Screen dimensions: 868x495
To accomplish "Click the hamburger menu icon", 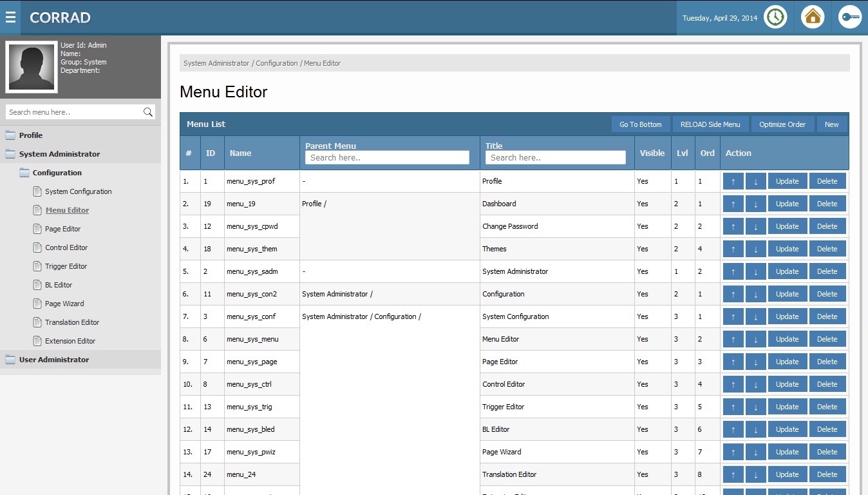I will (x=10, y=17).
